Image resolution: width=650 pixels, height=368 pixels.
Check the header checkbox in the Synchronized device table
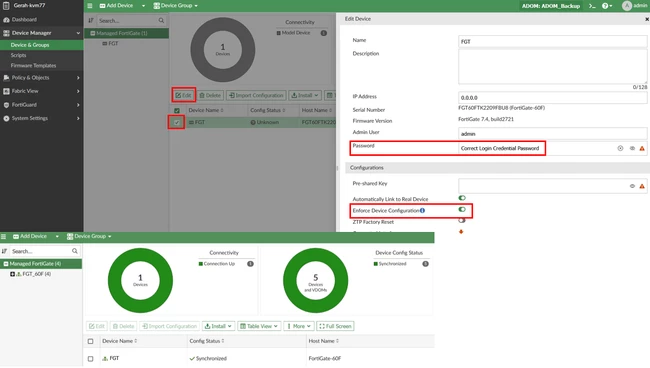point(90,341)
